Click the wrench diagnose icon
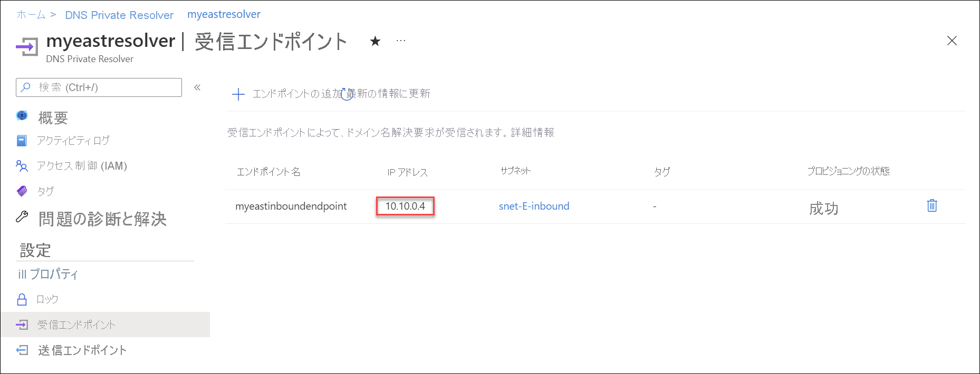The height and width of the screenshot is (374, 980). pyautogui.click(x=22, y=216)
